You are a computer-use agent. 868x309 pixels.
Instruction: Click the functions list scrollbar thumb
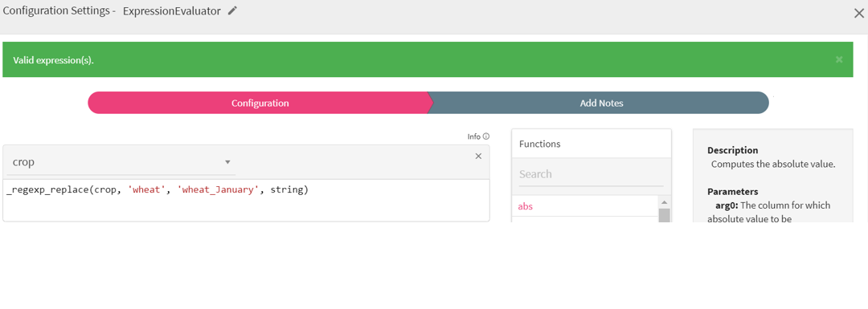coord(665,216)
